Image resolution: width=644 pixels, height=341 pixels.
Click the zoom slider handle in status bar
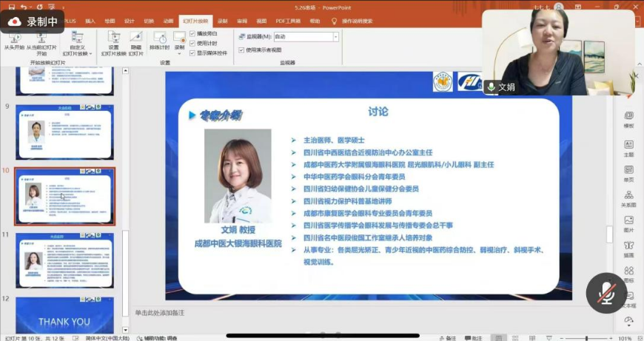[x=586, y=338]
